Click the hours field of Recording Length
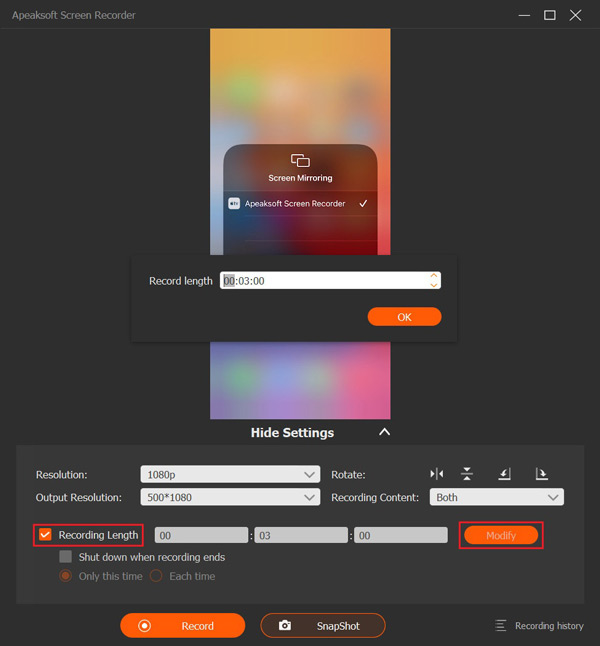600x646 pixels. point(202,535)
